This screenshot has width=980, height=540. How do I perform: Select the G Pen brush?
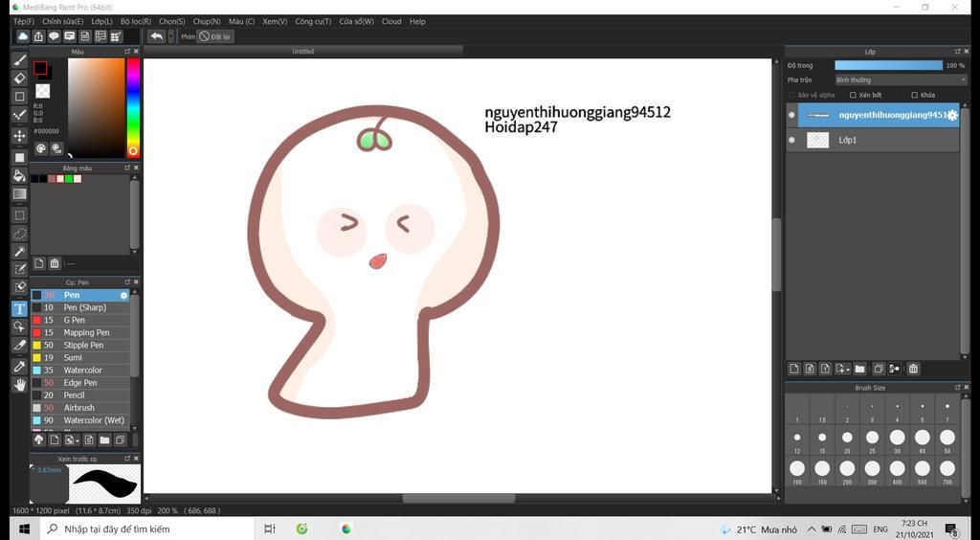click(80, 320)
